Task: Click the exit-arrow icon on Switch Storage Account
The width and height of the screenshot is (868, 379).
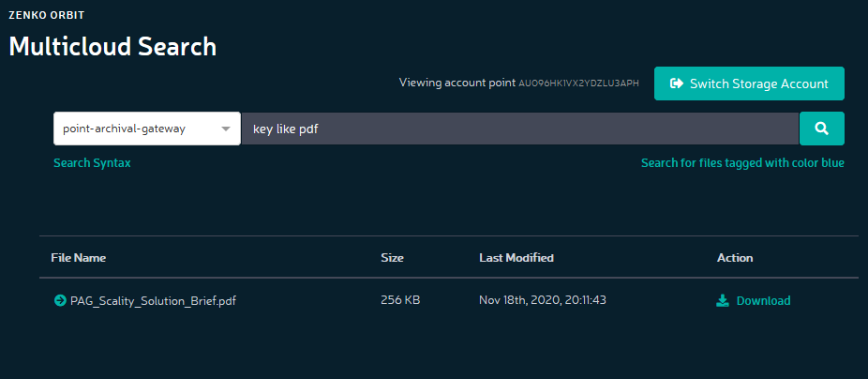Action: 677,83
